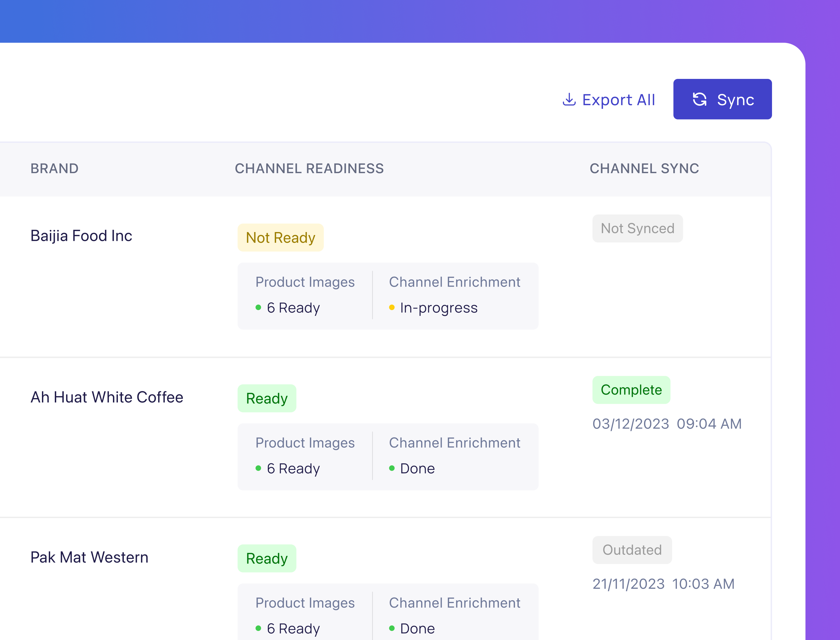Click the green Done dot for Ah Huat White Coffee

click(x=392, y=468)
